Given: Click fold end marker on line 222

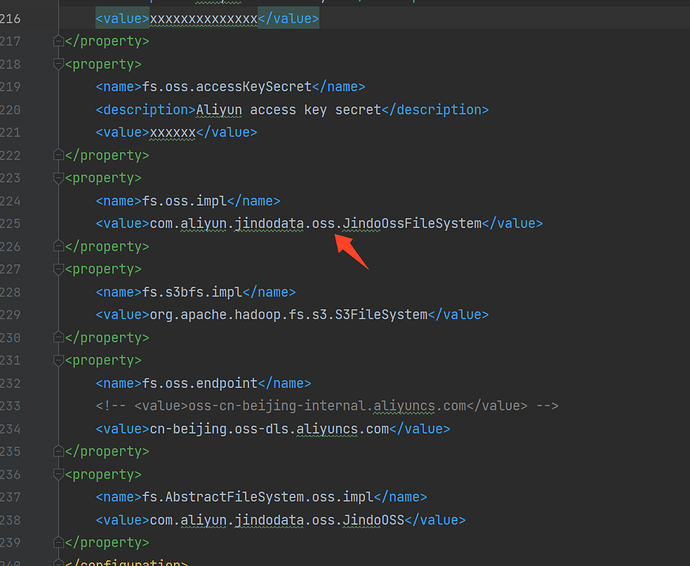Looking at the screenshot, I should pyautogui.click(x=58, y=155).
